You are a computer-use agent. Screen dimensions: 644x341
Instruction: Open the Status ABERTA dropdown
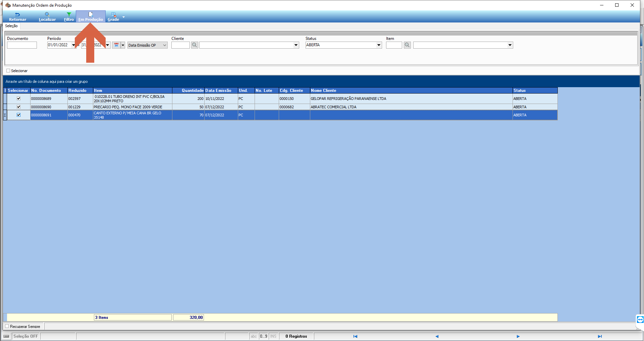pyautogui.click(x=379, y=45)
